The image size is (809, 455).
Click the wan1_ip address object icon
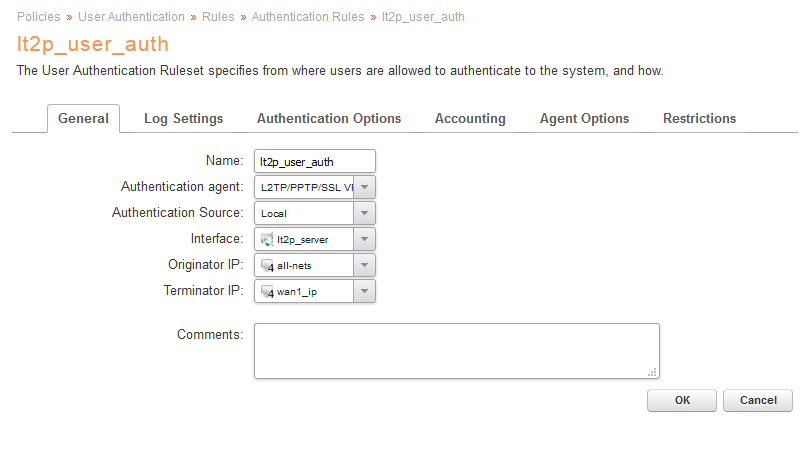pyautogui.click(x=267, y=291)
